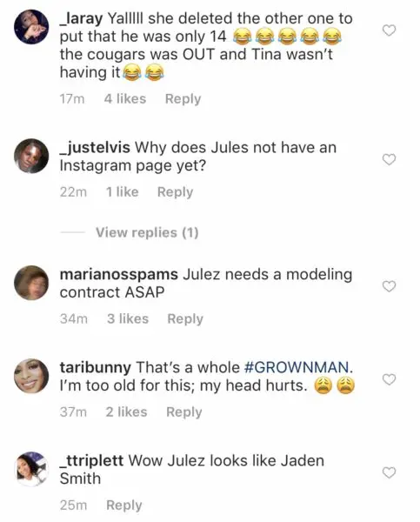The image size is (420, 522).
Task: Reply to _laray's comment
Action: [183, 99]
